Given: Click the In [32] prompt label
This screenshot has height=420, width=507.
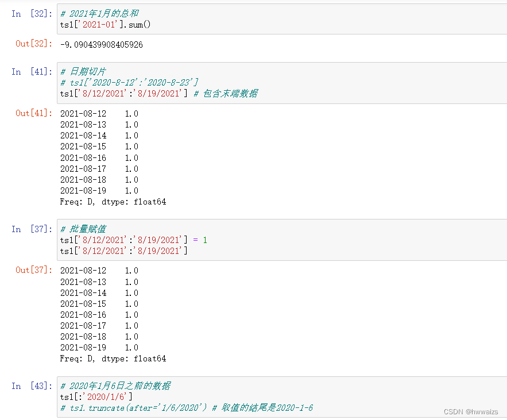Looking at the screenshot, I should tap(32, 14).
